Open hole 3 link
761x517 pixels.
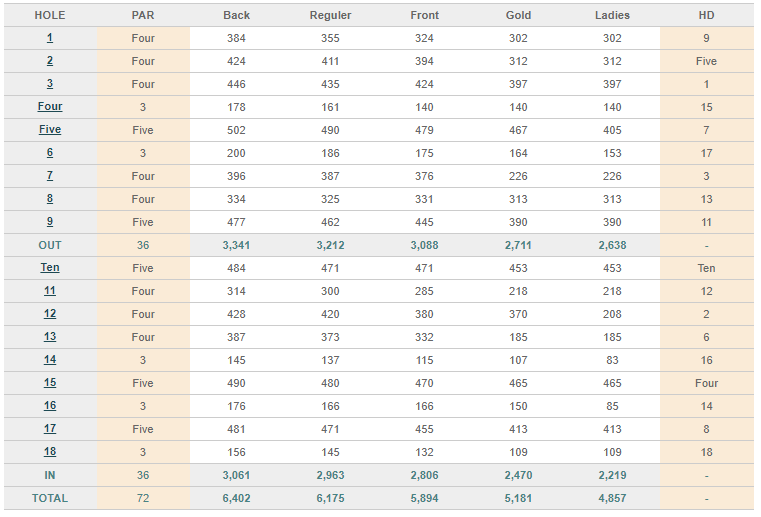(x=50, y=83)
